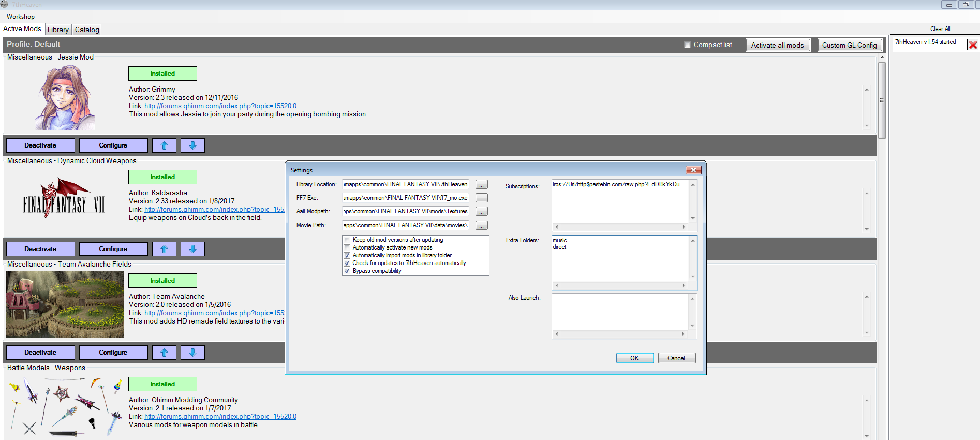Clear All notifications
This screenshot has height=440, width=980.
[x=934, y=29]
